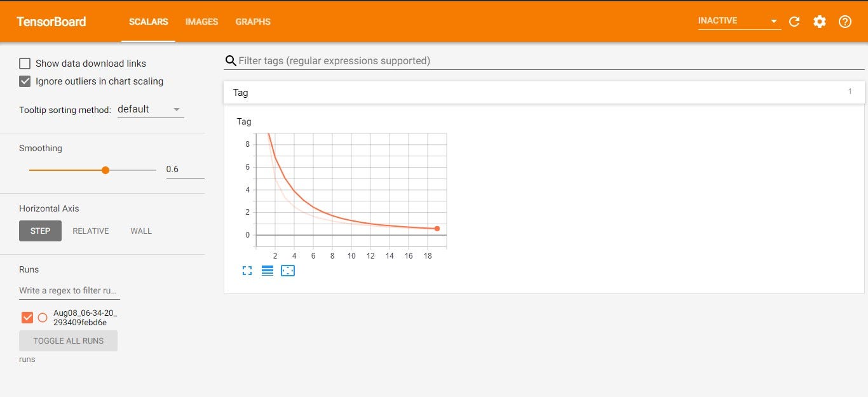
Task: Click the run's orange color circle
Action: 43,317
